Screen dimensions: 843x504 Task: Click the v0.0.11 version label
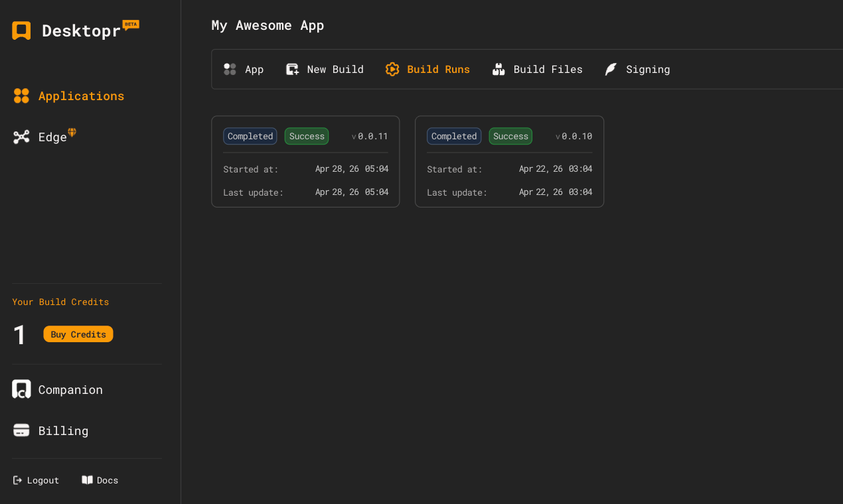(x=370, y=137)
